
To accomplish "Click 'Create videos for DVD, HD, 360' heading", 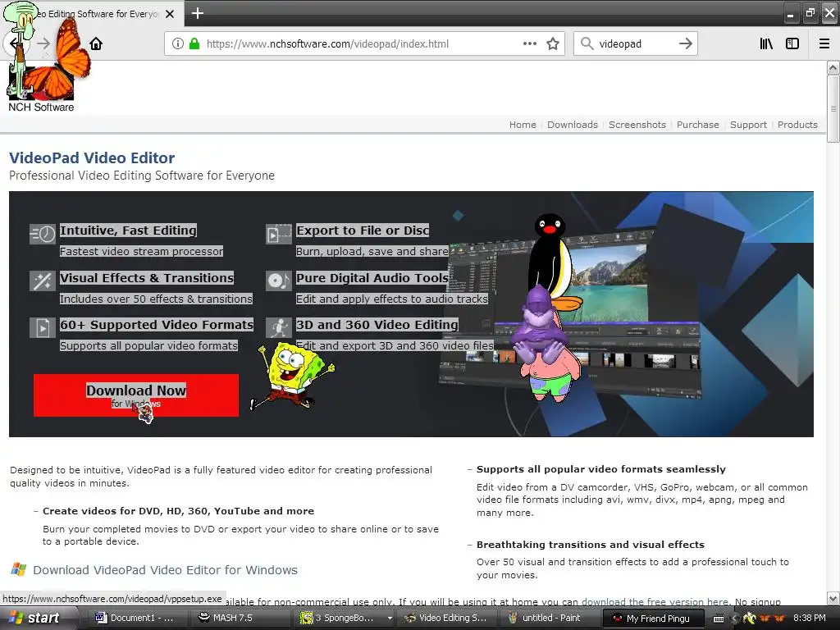I will [x=178, y=511].
